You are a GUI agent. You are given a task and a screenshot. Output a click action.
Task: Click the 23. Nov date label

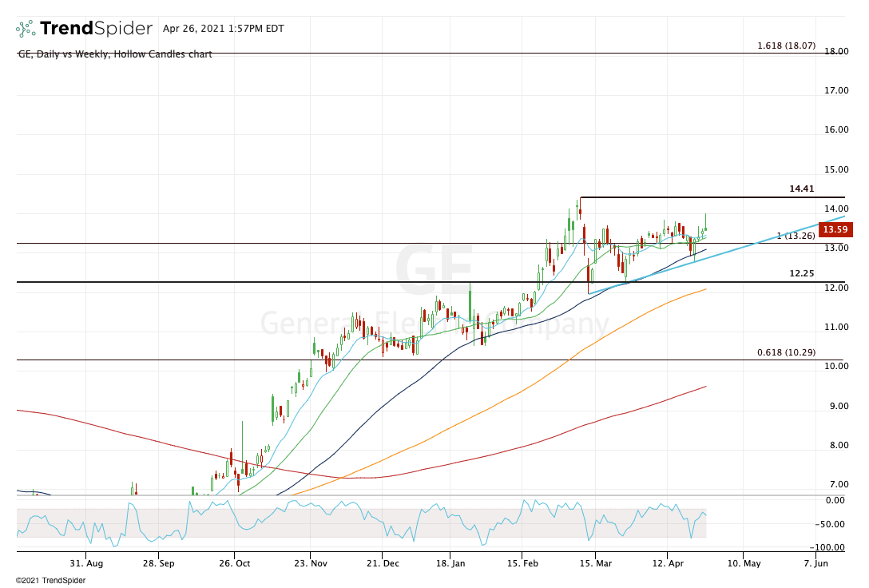point(311,563)
